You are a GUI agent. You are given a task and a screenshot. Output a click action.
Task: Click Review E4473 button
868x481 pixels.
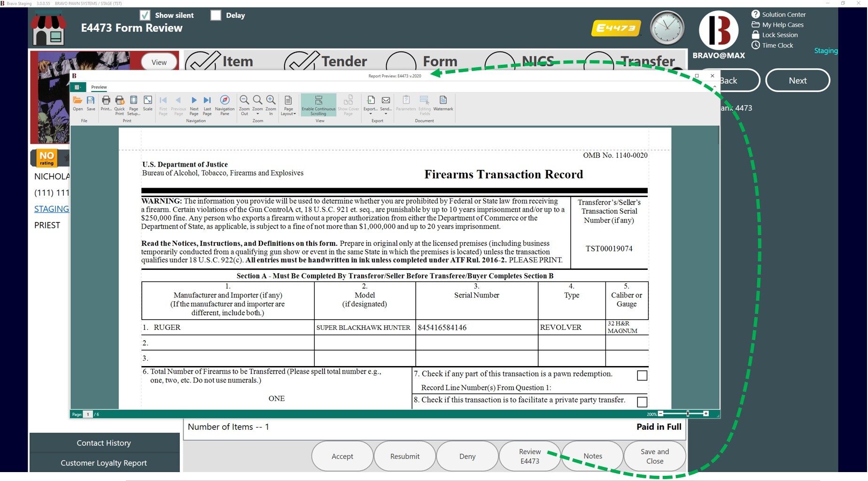[530, 456]
